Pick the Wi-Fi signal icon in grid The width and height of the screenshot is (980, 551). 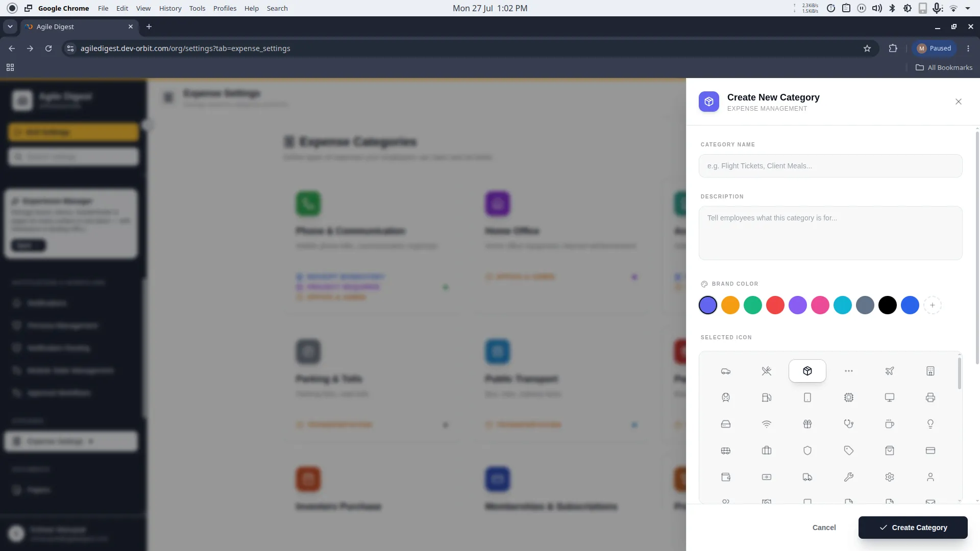(766, 424)
